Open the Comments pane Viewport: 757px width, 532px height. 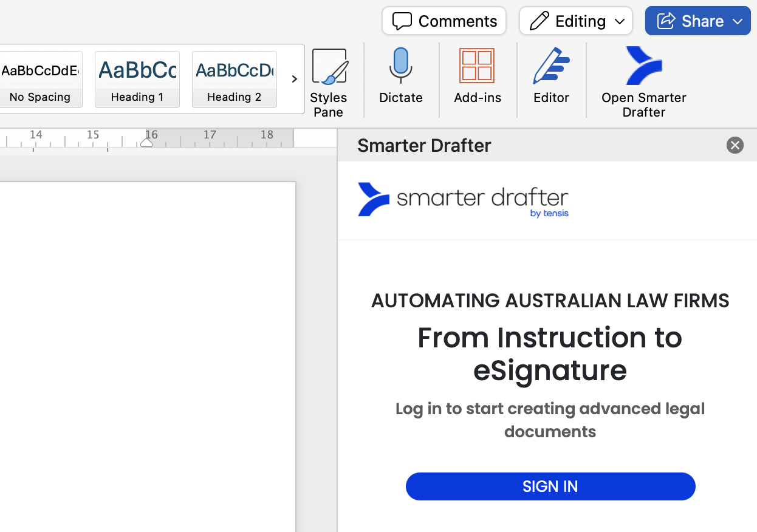point(444,21)
